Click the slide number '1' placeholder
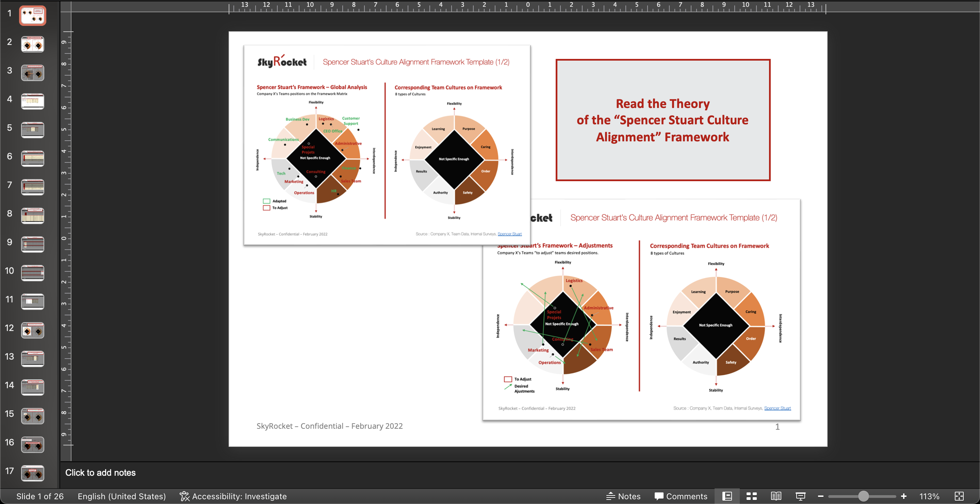 click(777, 427)
